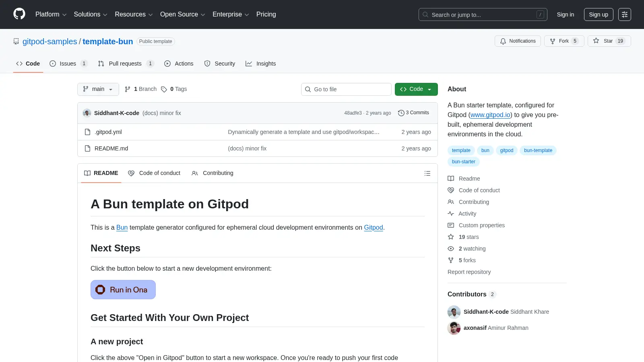Image resolution: width=644 pixels, height=362 pixels.
Task: Open the README outline list icon
Action: pyautogui.click(x=427, y=173)
